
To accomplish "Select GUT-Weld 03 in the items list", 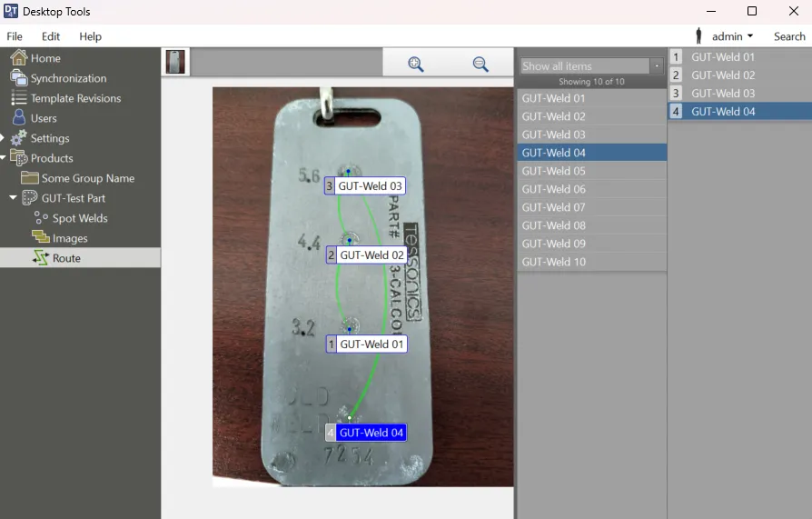I will pos(591,135).
